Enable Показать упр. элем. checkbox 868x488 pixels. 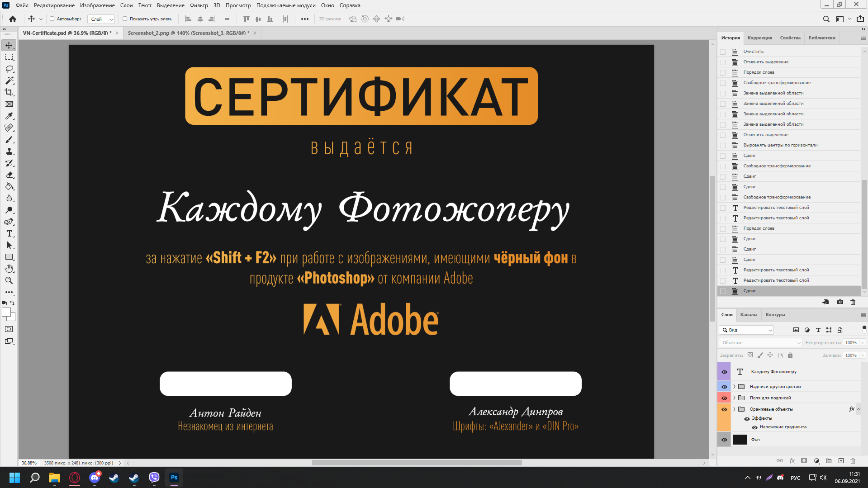coord(125,19)
